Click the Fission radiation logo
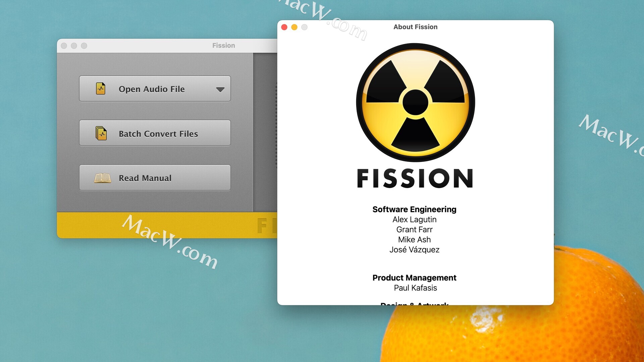 pyautogui.click(x=415, y=102)
